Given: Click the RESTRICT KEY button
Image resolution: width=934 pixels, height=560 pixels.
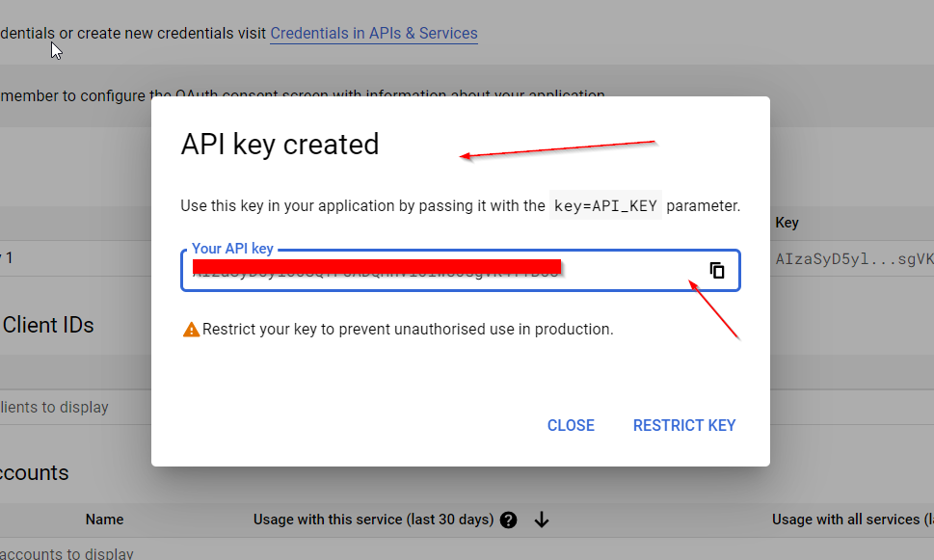Looking at the screenshot, I should tap(683, 426).
